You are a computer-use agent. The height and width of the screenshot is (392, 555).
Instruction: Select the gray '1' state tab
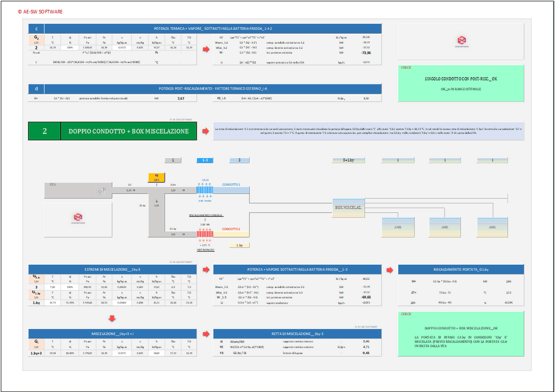pos(173,160)
